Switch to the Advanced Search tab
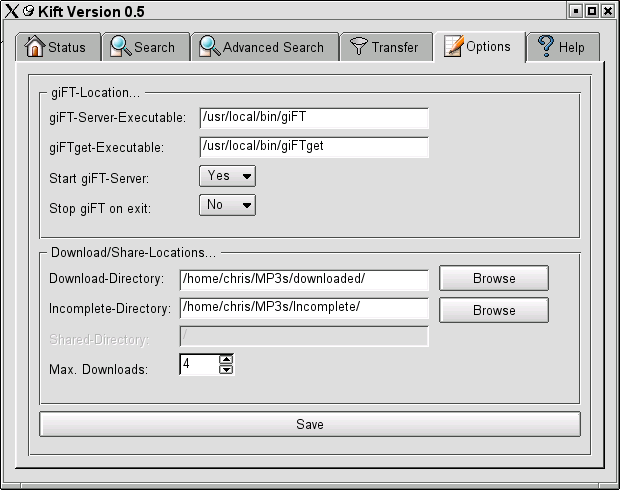 pyautogui.click(x=262, y=47)
